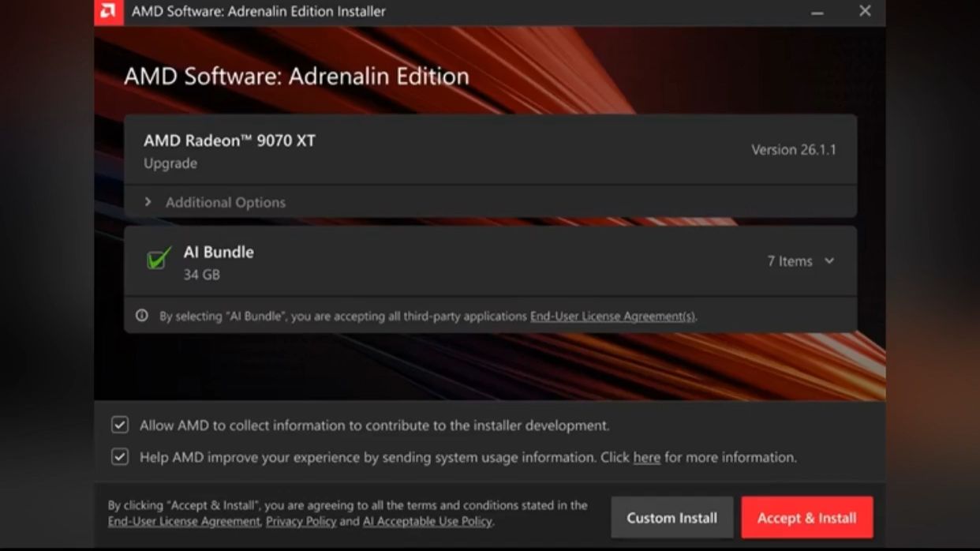Click the AI Bundle title text
The image size is (980, 551).
219,252
